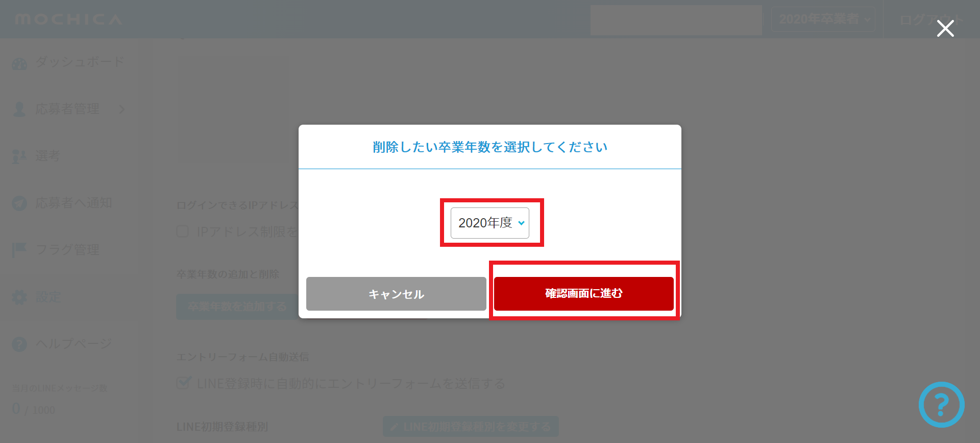Click the 卒業年数を追加する button
The height and width of the screenshot is (443, 980).
(x=237, y=307)
